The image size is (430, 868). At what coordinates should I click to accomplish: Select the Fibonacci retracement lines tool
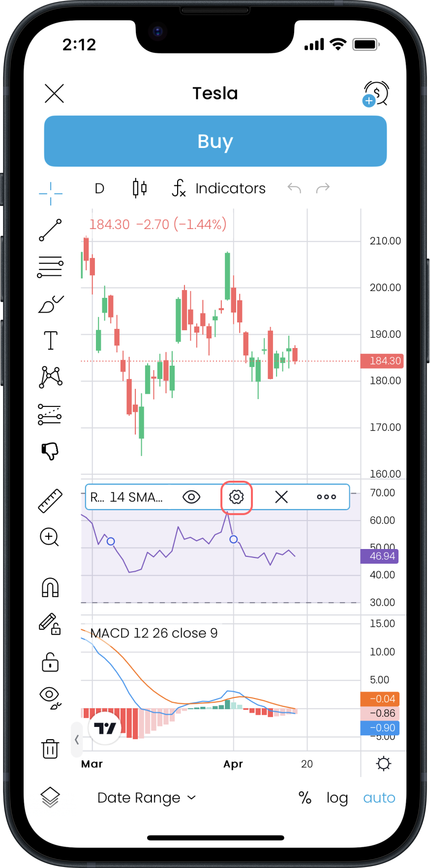point(50,267)
